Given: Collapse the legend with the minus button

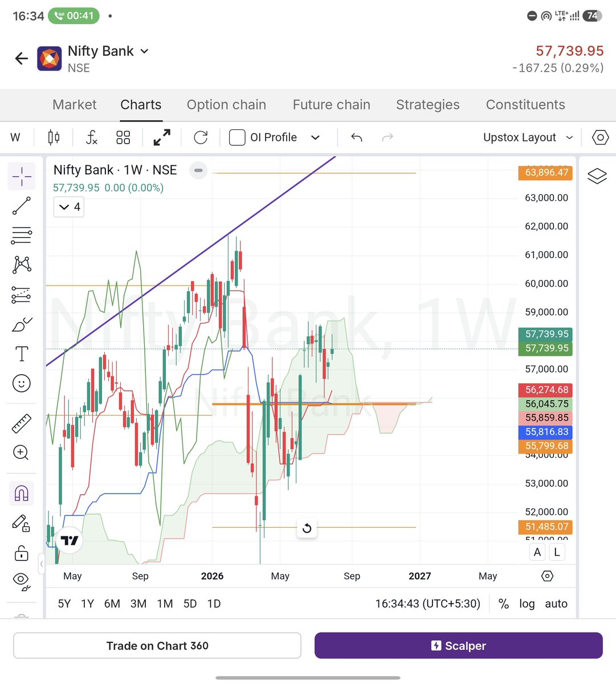Looking at the screenshot, I should (198, 170).
